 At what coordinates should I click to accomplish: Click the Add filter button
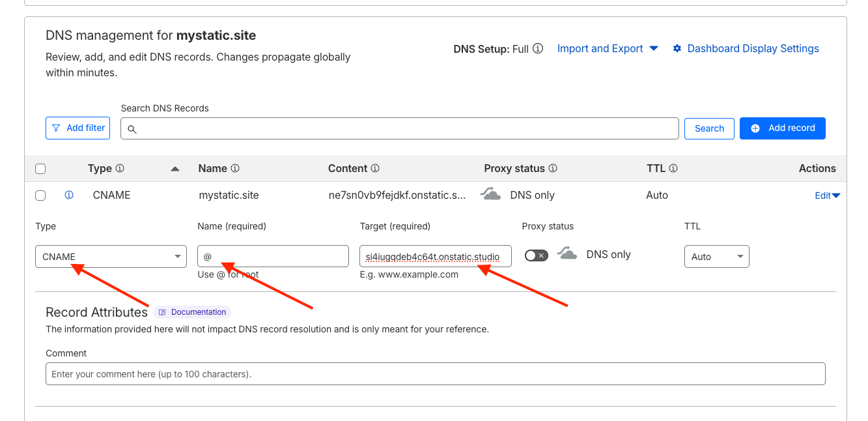[78, 128]
